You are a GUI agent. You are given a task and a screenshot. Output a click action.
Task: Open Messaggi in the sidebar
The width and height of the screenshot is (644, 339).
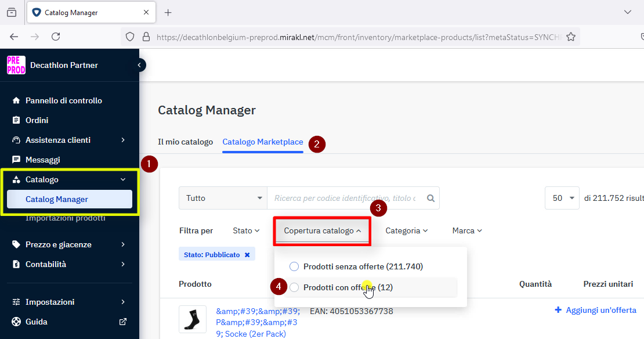[43, 160]
